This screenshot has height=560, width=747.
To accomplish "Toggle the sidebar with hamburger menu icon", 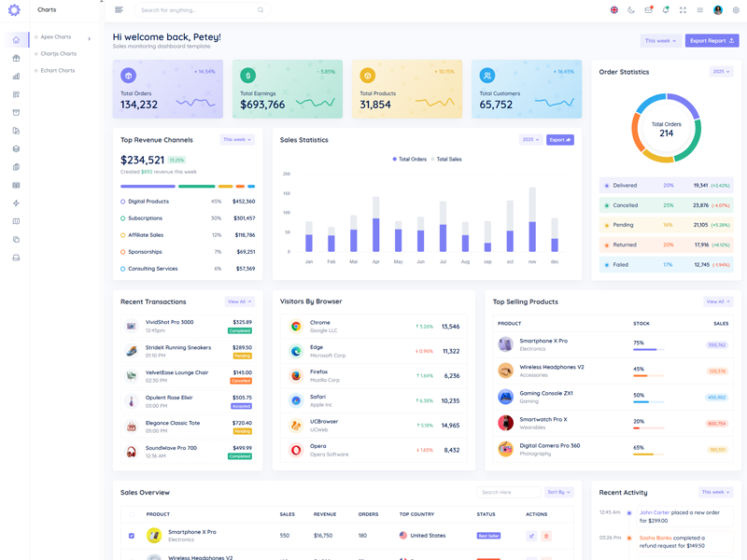I will pos(119,10).
